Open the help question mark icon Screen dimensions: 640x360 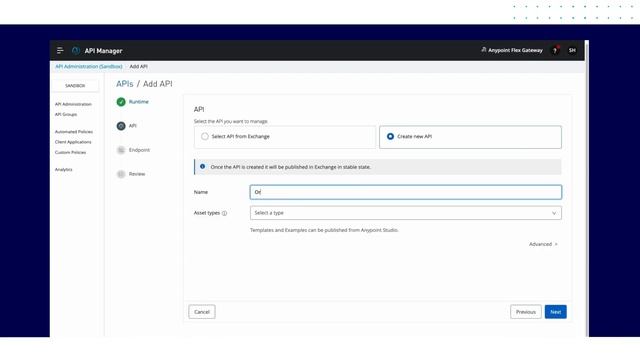click(555, 51)
